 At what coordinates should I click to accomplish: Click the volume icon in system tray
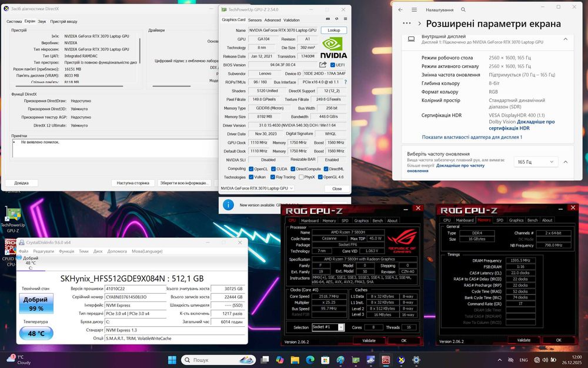click(x=545, y=360)
